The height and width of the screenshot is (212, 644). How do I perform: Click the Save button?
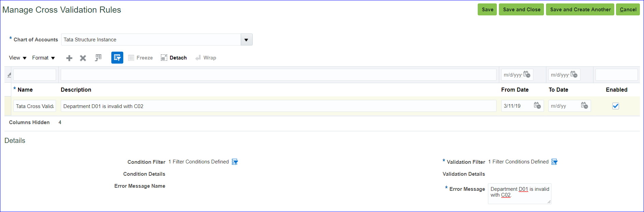point(487,10)
